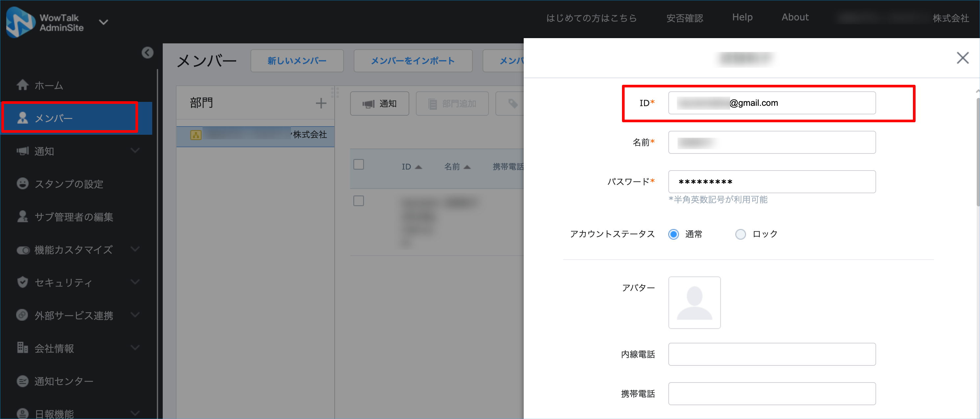Open the dropdown next to WowTalk AdminSite
The width and height of the screenshot is (980, 419).
[x=104, y=22]
